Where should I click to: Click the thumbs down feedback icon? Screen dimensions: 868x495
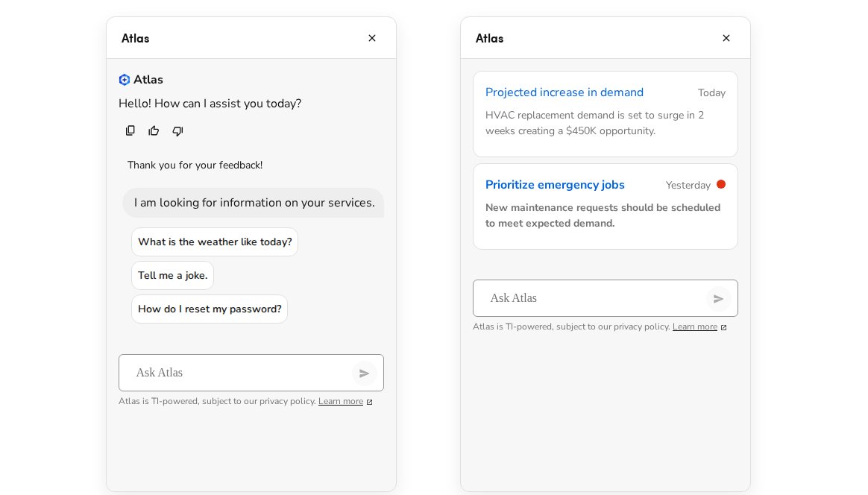(177, 130)
